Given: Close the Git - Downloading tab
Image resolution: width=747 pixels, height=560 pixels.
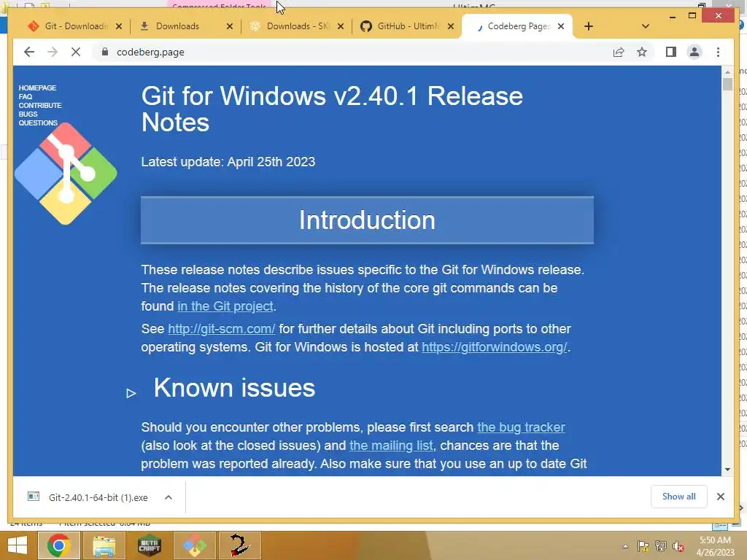Looking at the screenshot, I should pyautogui.click(x=119, y=27).
